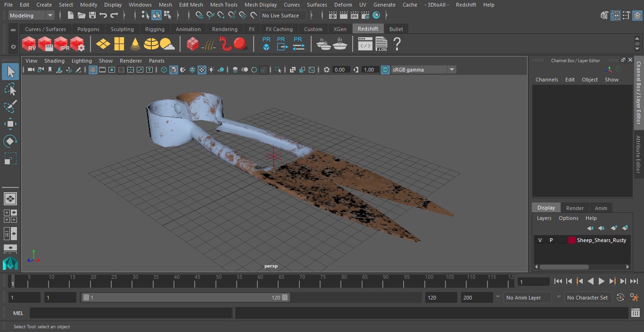Toggle isolate select in viewport
This screenshot has width=644, height=332.
pos(278,70)
